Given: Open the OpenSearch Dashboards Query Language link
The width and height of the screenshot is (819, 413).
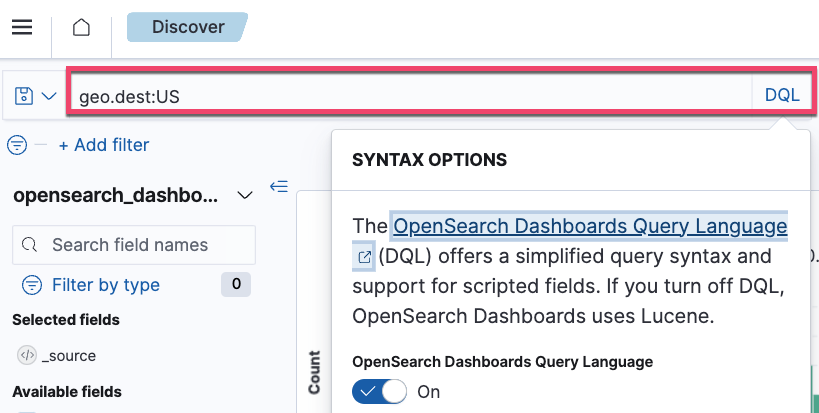Looking at the screenshot, I should 590,226.
